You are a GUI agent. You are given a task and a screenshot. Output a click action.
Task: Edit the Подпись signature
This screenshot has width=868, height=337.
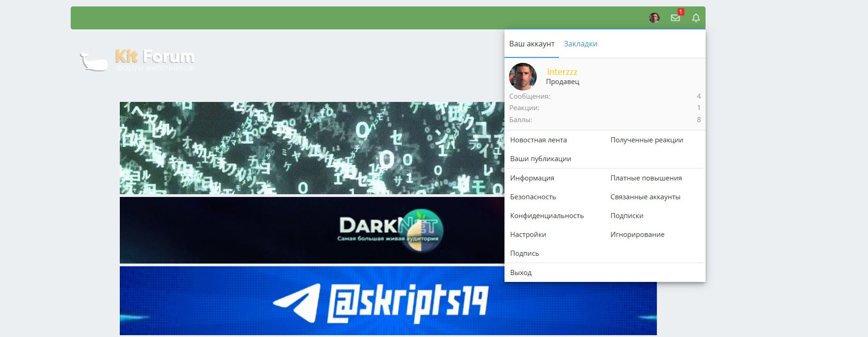point(525,253)
